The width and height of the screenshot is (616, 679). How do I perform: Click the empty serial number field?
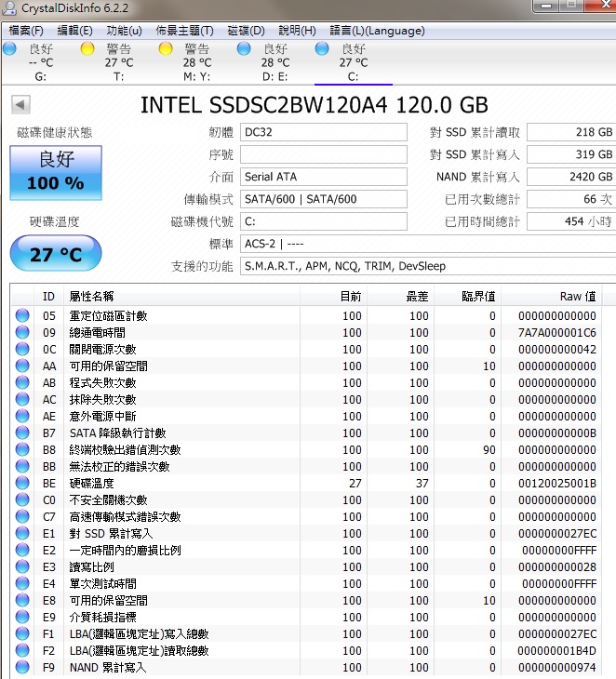(x=324, y=154)
